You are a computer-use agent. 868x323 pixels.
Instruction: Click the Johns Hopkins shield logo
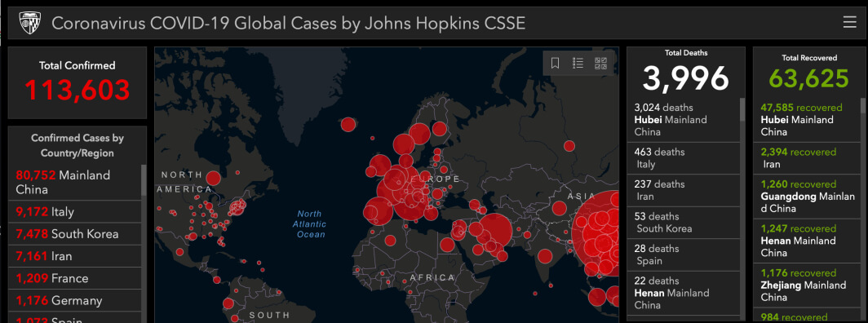[29, 23]
